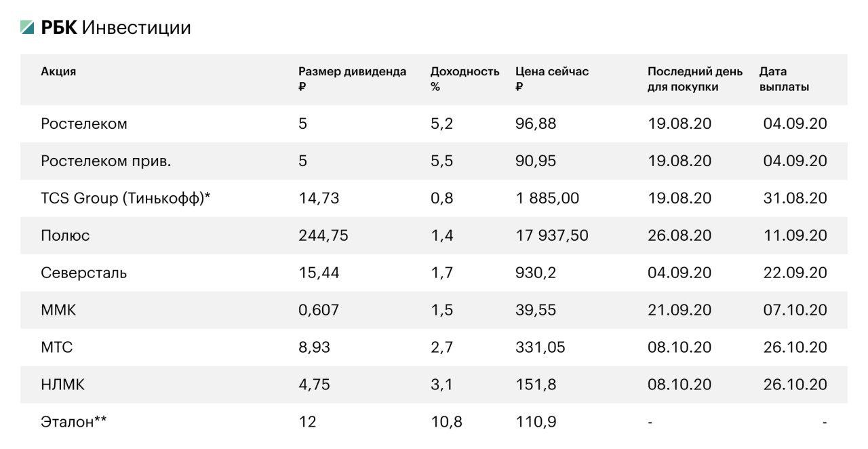This screenshot has height=449, width=868.
Task: Click Полюс price 17 937,50
Action: tap(551, 236)
